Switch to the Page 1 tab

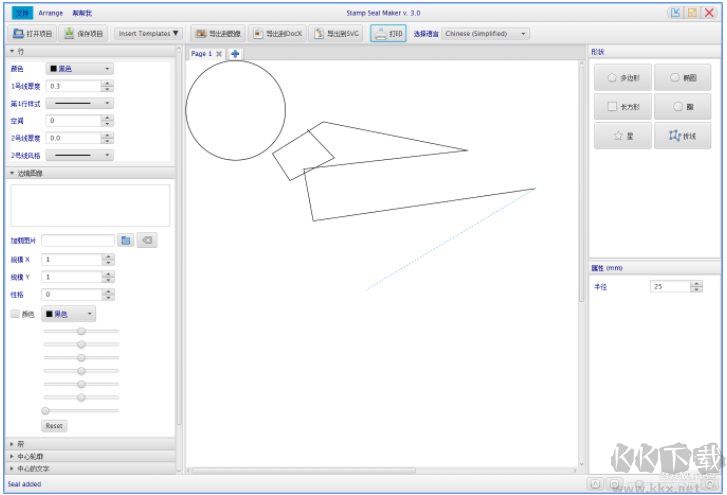(x=201, y=54)
